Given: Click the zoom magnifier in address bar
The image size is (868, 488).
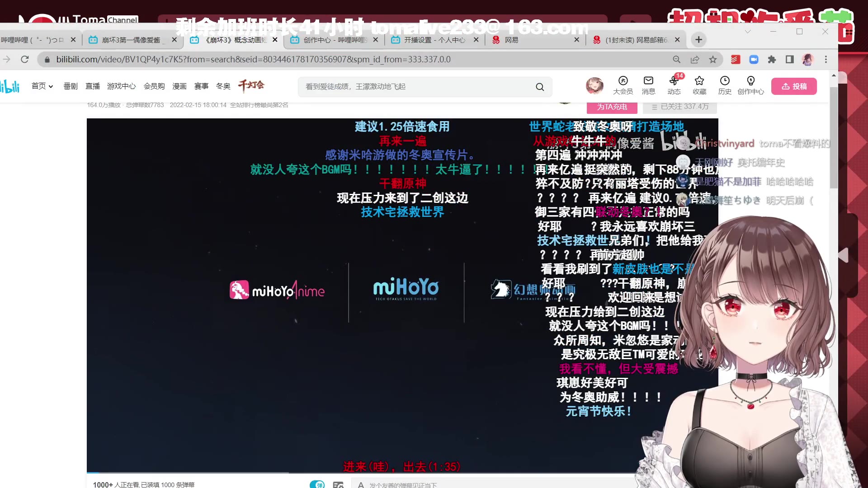Looking at the screenshot, I should (676, 59).
